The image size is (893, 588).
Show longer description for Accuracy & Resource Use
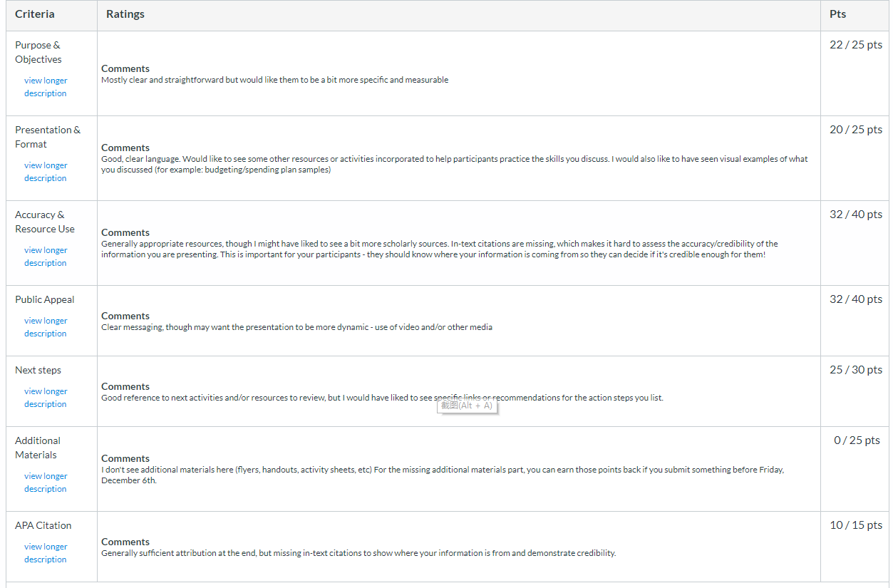46,257
